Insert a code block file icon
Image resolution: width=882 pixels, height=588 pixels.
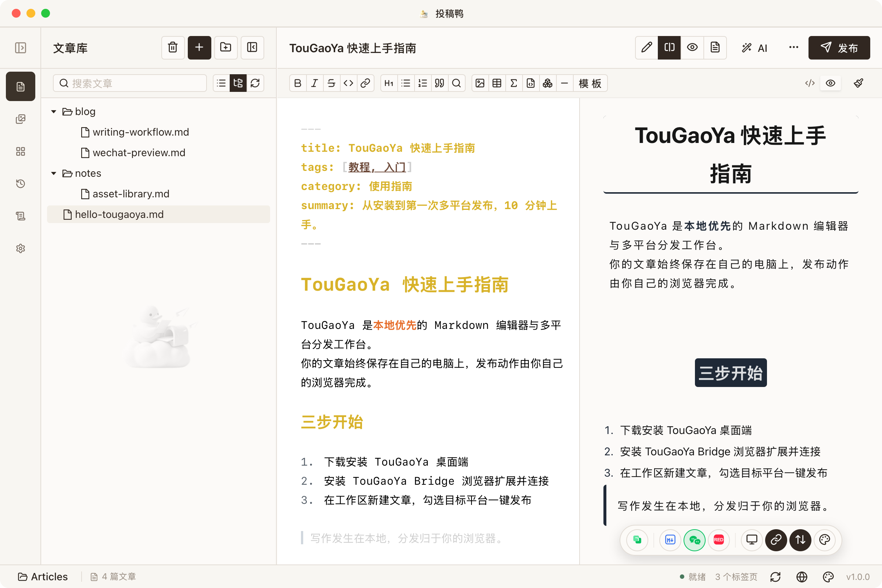(531, 83)
